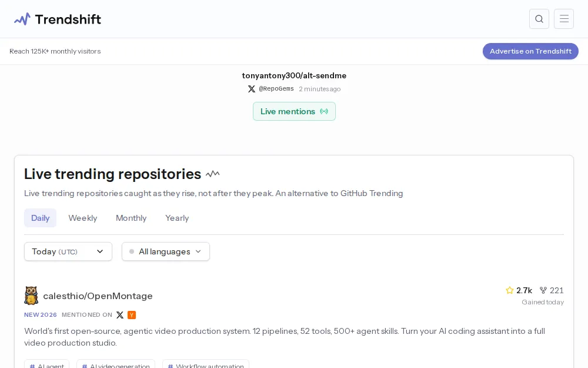This screenshot has width=588, height=368.
Task: Click the fork icon next to 221
Action: click(x=543, y=290)
